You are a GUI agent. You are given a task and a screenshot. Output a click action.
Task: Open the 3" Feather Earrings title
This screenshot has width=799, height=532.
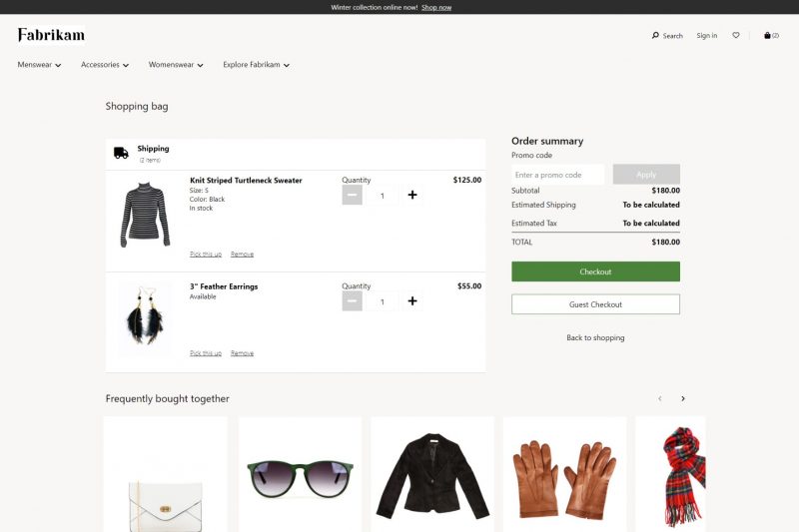(224, 286)
